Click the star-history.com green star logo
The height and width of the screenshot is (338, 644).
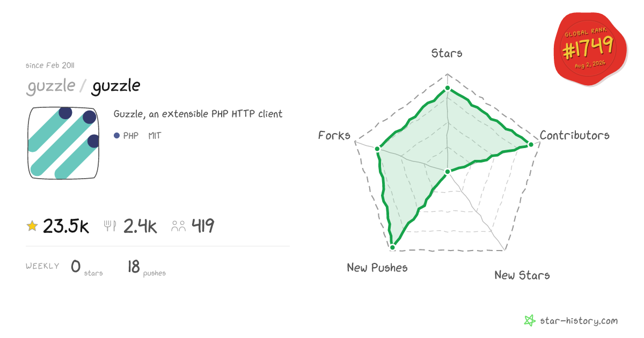530,321
